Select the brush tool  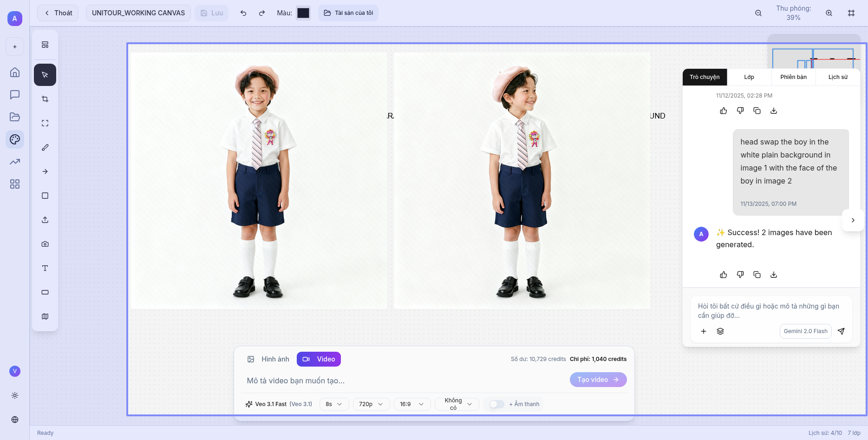(45, 147)
